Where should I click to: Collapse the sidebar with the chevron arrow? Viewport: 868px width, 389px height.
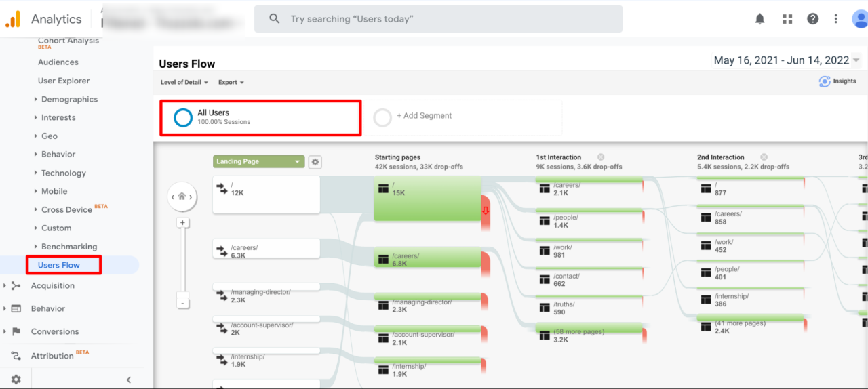point(129,380)
